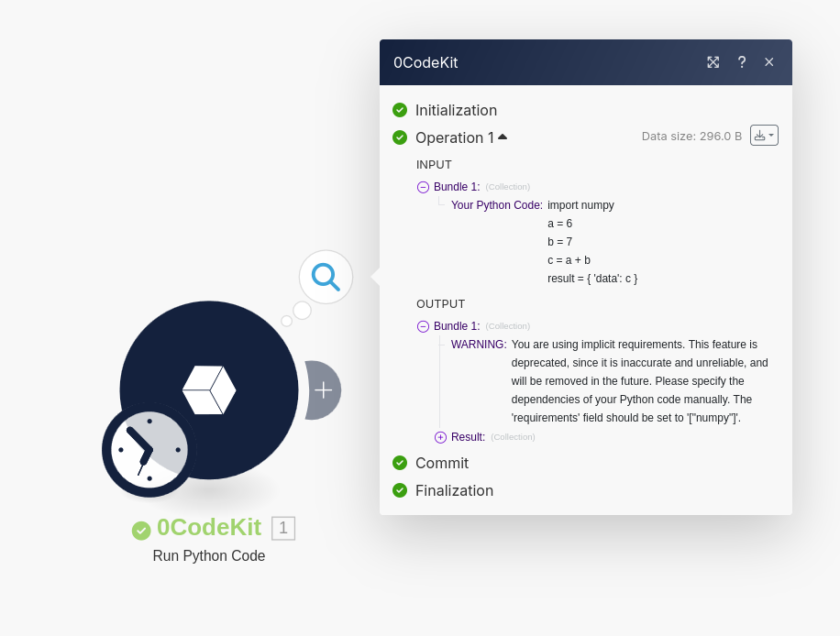The width and height of the screenshot is (840, 636).
Task: Click the 'Your Python Code:' field label
Action: tap(497, 205)
